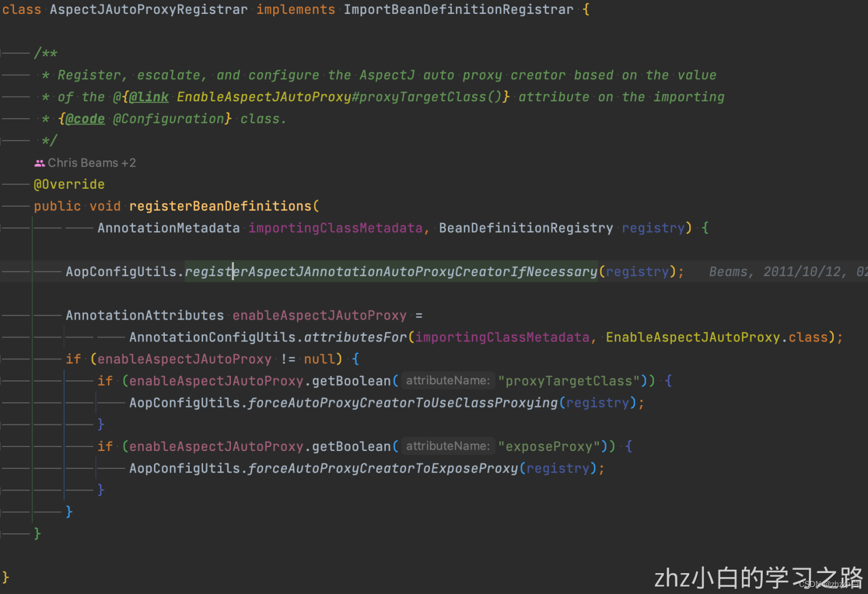Click the attributeName hint before "proxyTargetClass"
This screenshot has height=594, width=868.
pyautogui.click(x=448, y=381)
